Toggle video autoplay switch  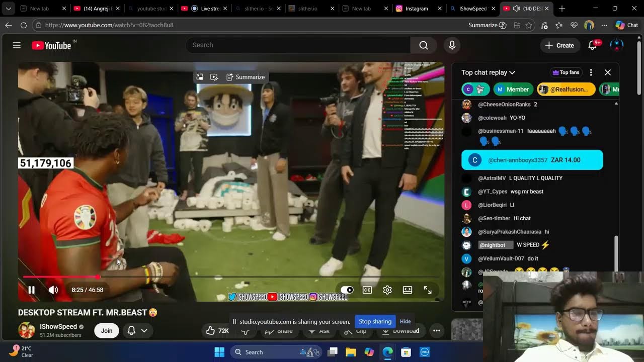tap(347, 290)
